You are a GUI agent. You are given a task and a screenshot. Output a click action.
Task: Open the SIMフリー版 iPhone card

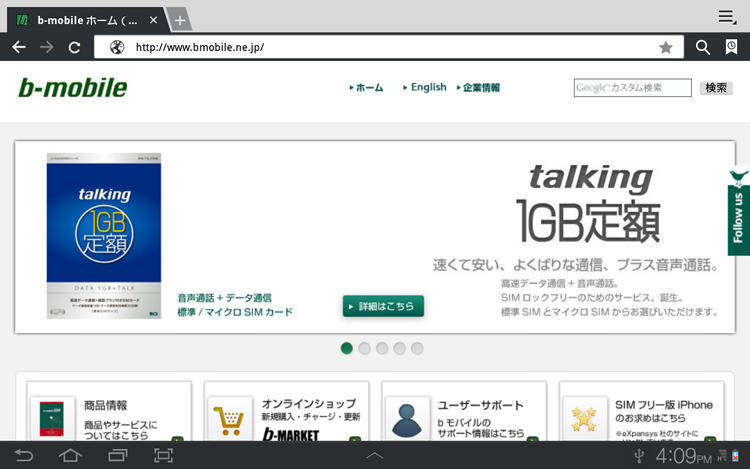(641, 411)
